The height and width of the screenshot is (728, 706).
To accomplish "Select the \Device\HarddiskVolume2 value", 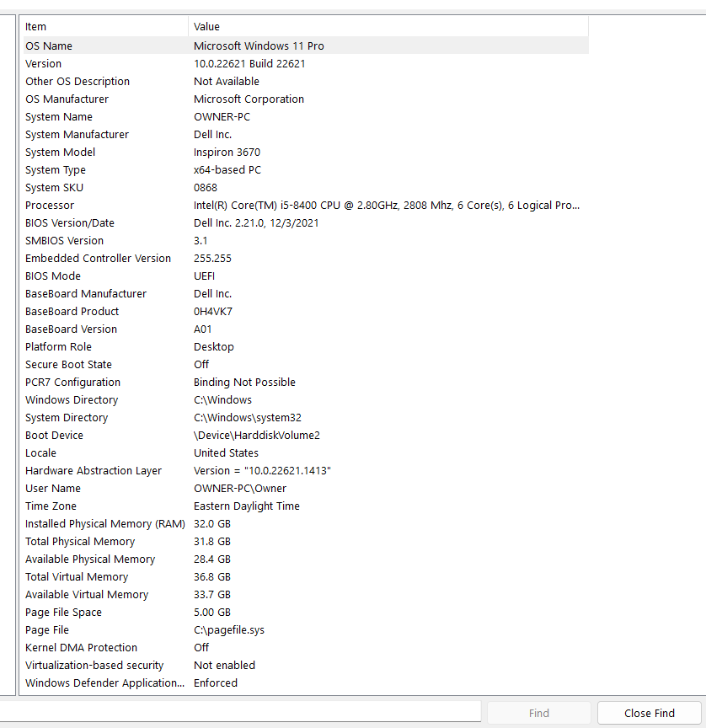I will [257, 435].
